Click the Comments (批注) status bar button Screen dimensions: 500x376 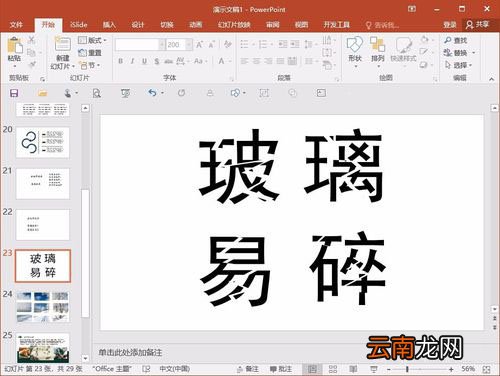point(281,369)
